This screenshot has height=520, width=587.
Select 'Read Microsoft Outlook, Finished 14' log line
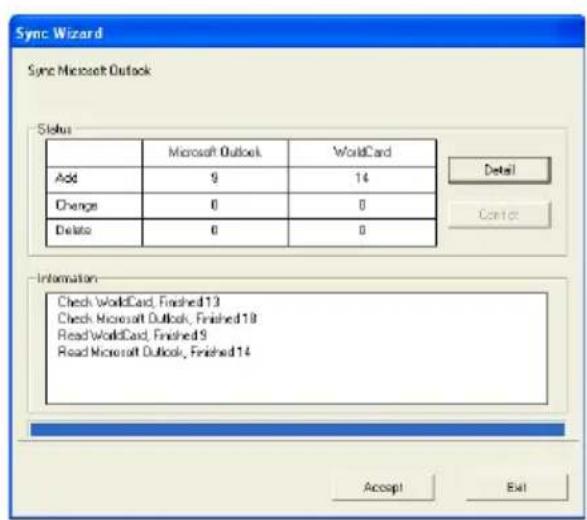pos(154,352)
